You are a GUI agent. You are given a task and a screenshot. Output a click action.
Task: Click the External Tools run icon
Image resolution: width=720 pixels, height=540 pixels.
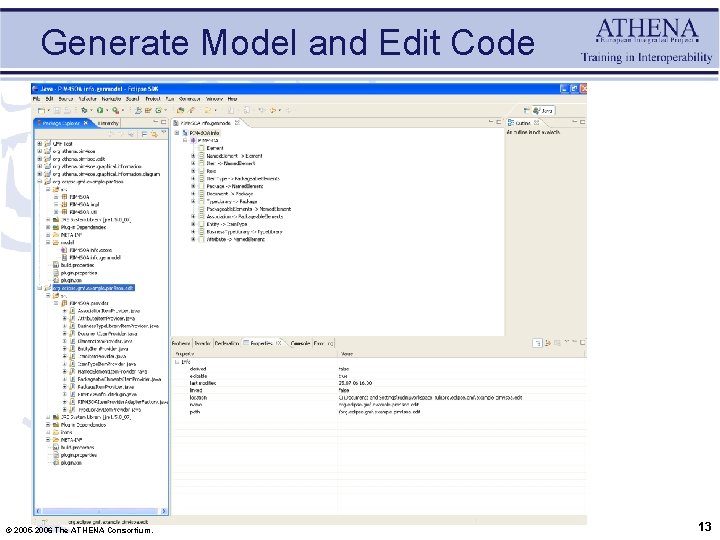tap(115, 110)
